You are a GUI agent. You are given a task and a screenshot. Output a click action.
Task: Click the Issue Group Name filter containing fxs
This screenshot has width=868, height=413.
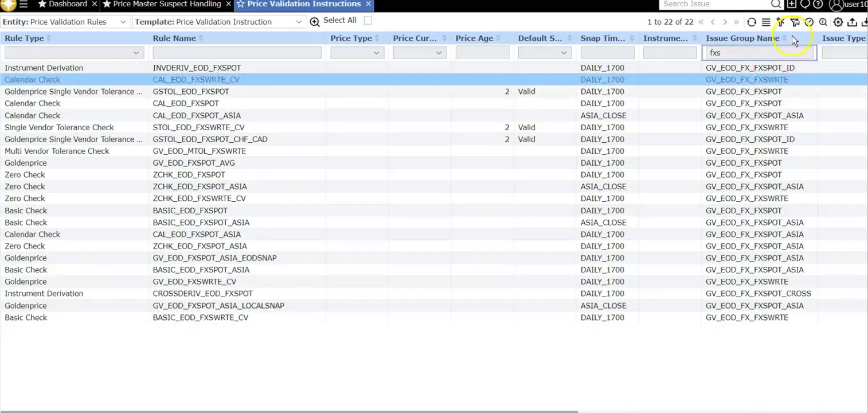pos(759,53)
